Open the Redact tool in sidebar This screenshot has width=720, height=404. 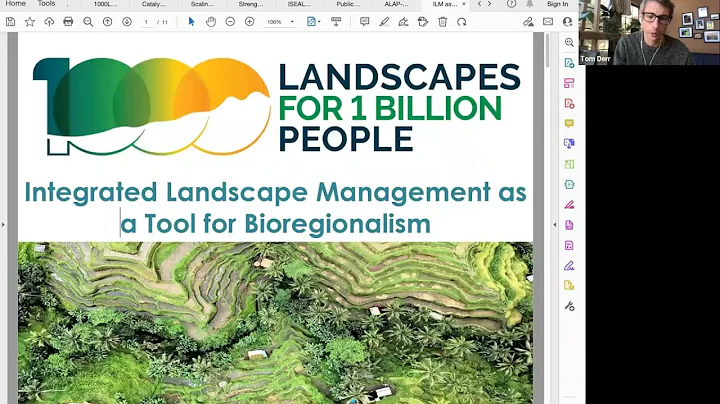coord(569,205)
